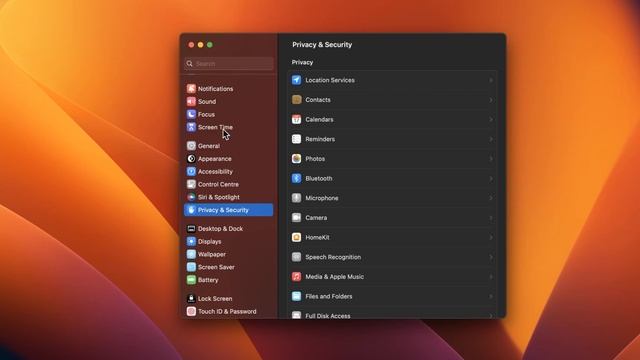This screenshot has height=360, width=640.
Task: Expand Bluetooth row chevron
Action: [x=491, y=178]
